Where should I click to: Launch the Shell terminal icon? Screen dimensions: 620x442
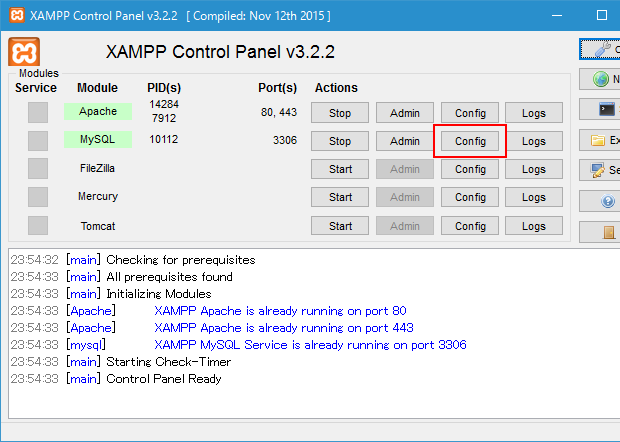600,109
